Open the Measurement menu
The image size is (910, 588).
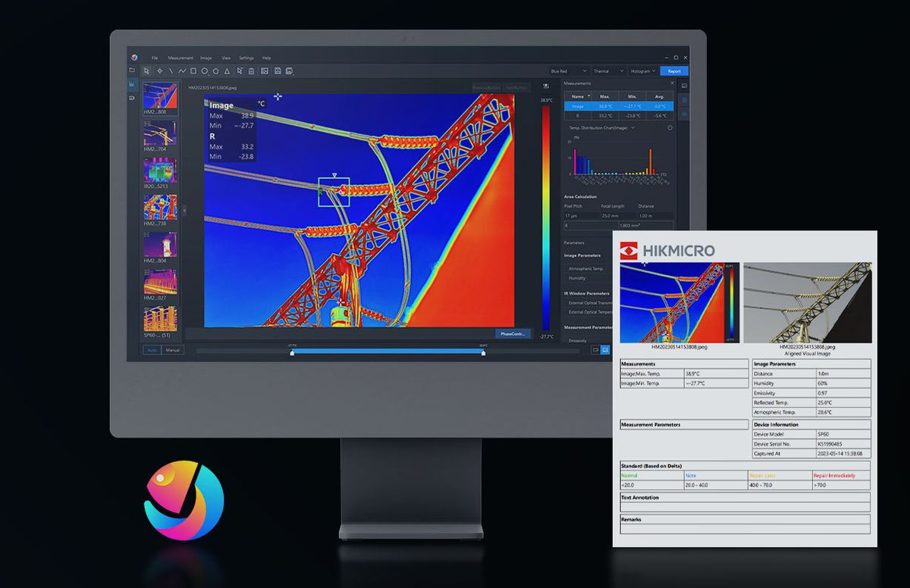point(180,58)
